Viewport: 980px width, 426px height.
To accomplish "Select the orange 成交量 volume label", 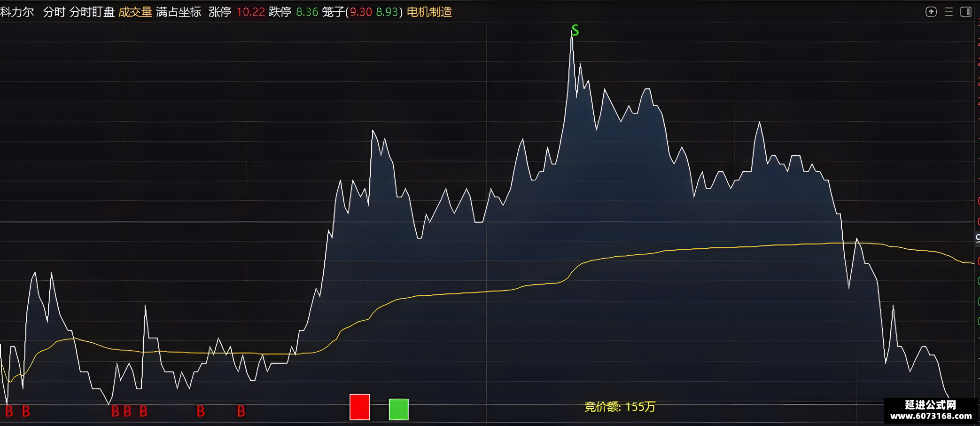I will (x=135, y=12).
